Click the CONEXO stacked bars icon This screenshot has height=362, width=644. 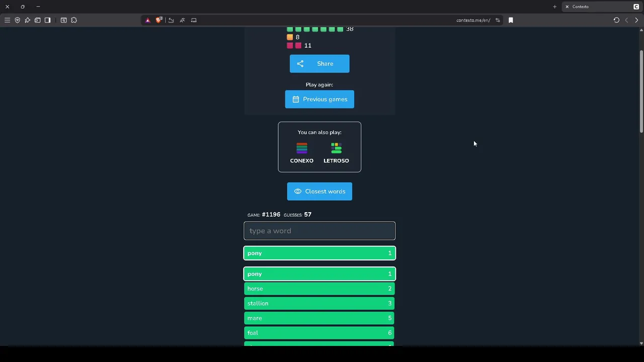pyautogui.click(x=302, y=148)
